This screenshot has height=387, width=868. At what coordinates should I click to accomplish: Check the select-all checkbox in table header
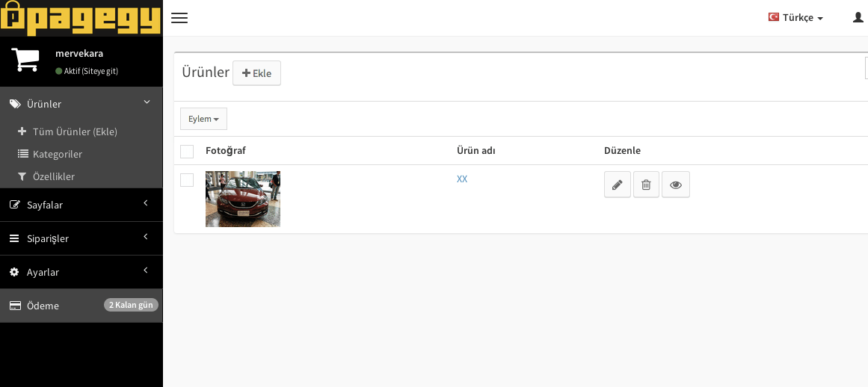point(187,152)
